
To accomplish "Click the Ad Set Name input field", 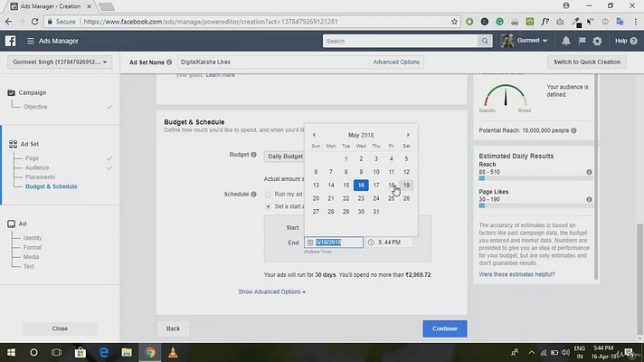I will (273, 62).
